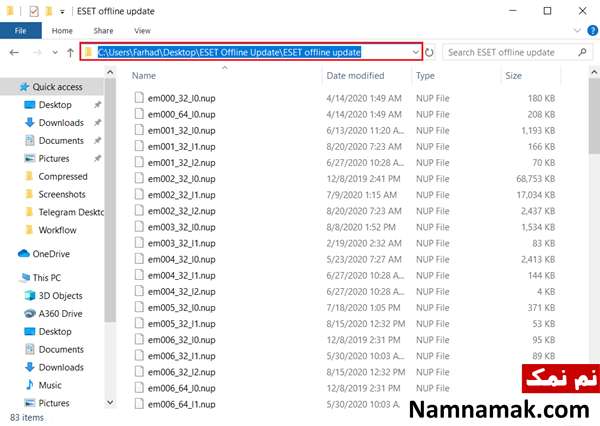Open the recent locations dropdown
Image resolution: width=600 pixels, height=426 pixels.
point(55,52)
